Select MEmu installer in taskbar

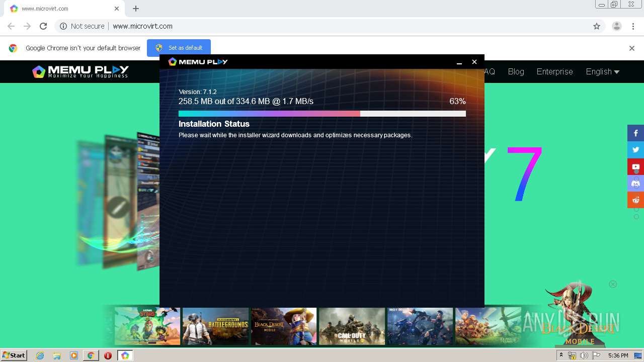[125, 355]
